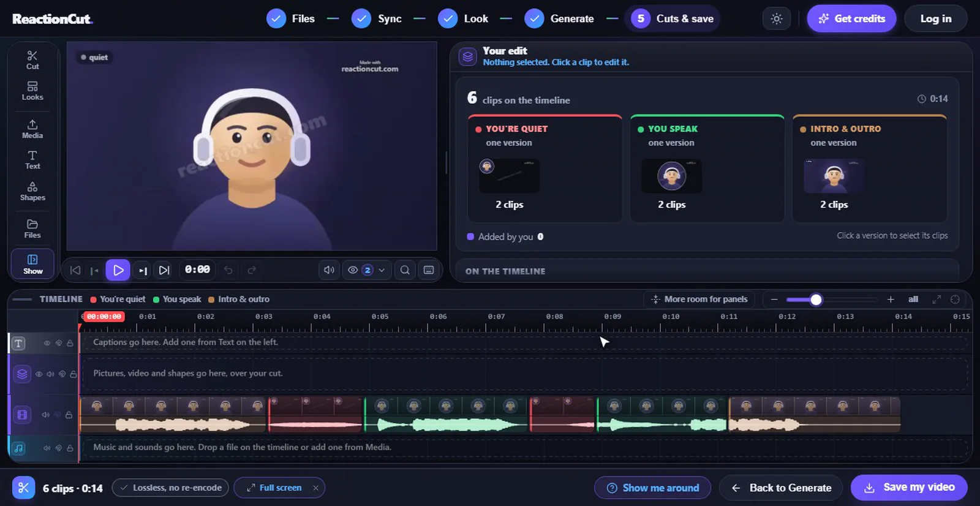Go to the Files step

[291, 19]
